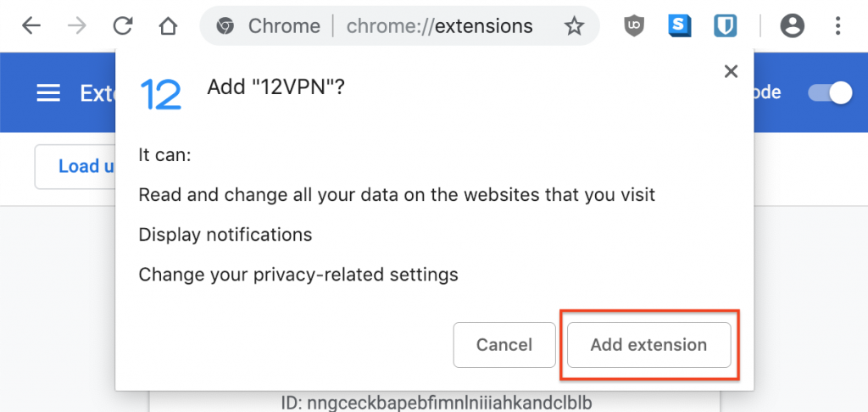Open the profile avatar menu
Screen dimensions: 868x412
792,26
